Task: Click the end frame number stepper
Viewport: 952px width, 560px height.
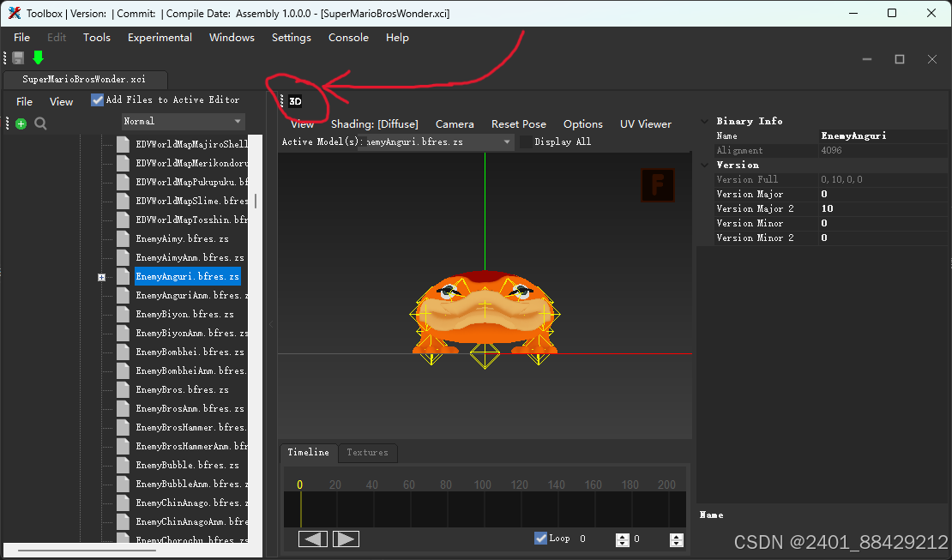Action: pyautogui.click(x=677, y=539)
